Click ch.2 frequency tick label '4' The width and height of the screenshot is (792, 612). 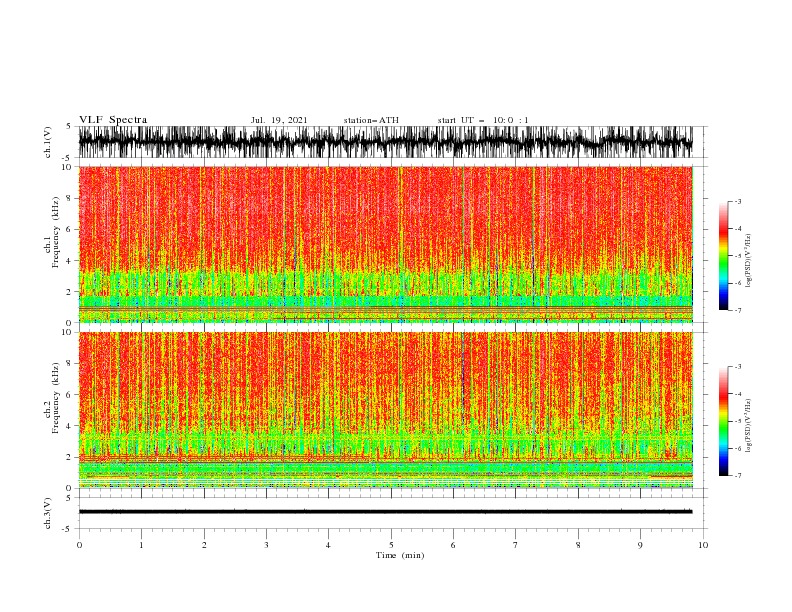[x=71, y=426]
